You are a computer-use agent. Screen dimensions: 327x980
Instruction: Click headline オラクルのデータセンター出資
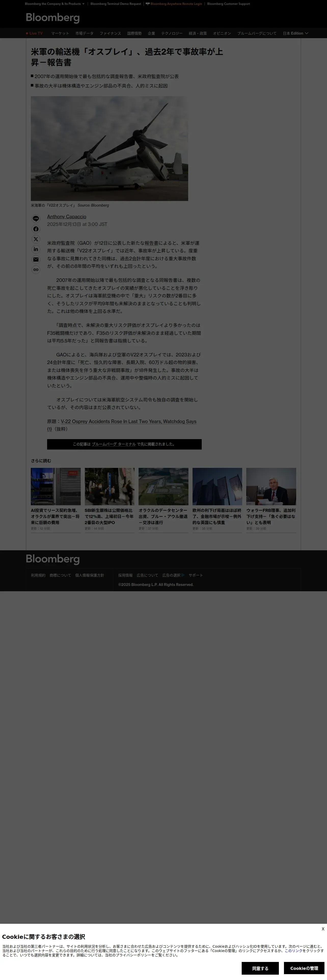tap(163, 517)
